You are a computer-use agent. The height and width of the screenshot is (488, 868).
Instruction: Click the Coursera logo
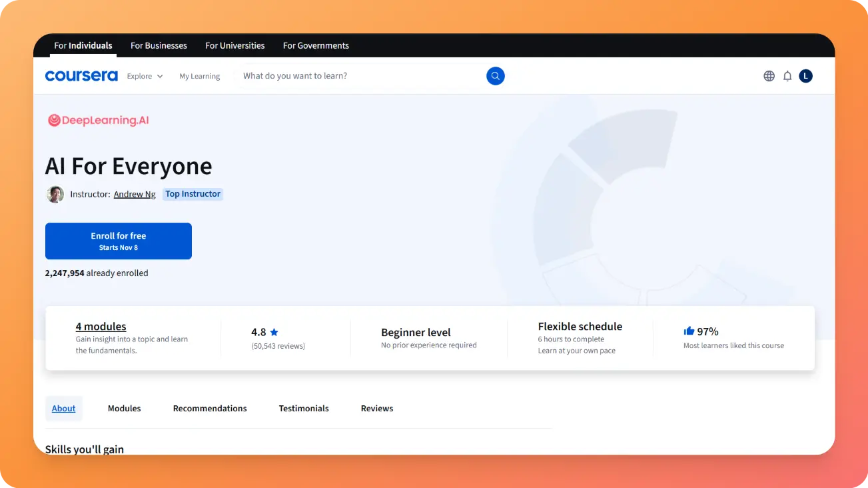[x=81, y=76]
